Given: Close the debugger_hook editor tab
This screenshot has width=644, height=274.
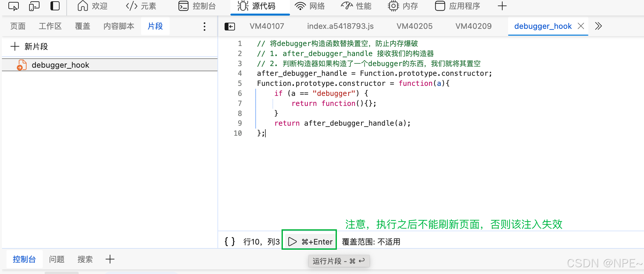Looking at the screenshot, I should [x=581, y=26].
